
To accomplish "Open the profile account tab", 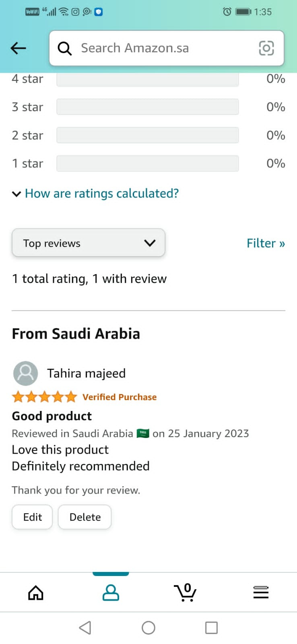I will pos(111,592).
